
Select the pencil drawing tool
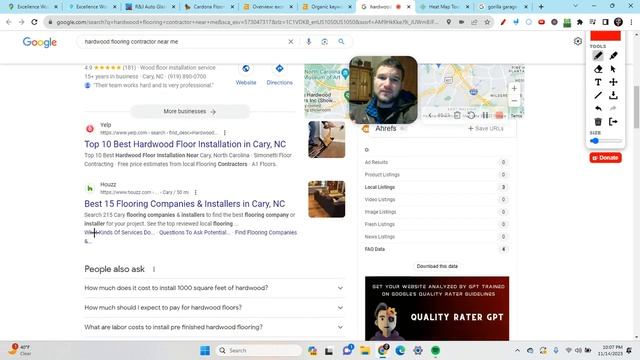point(598,56)
